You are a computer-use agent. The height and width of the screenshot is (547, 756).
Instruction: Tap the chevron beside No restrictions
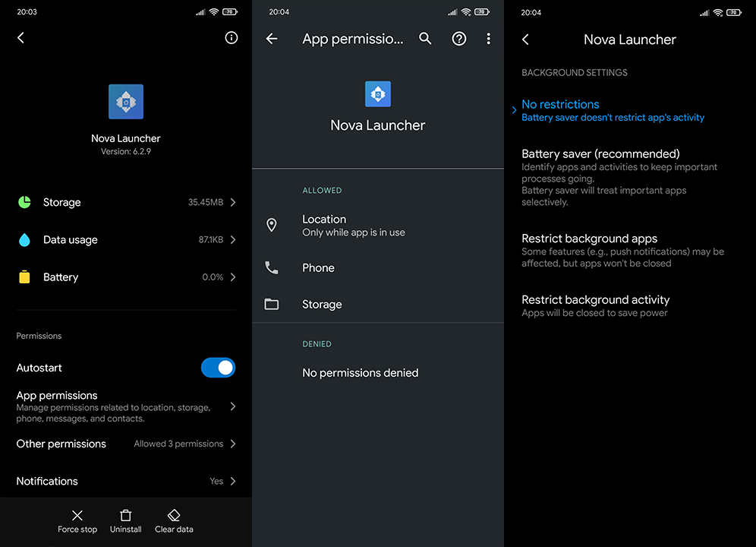(514, 110)
